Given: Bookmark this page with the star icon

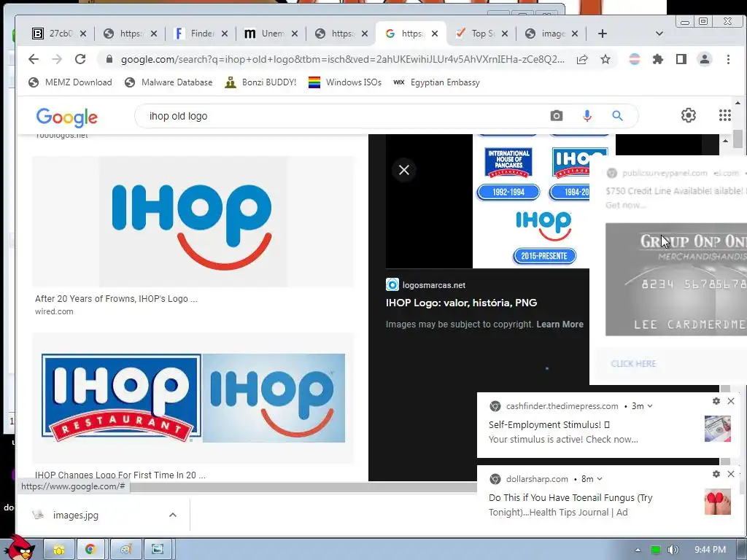Looking at the screenshot, I should [605, 60].
